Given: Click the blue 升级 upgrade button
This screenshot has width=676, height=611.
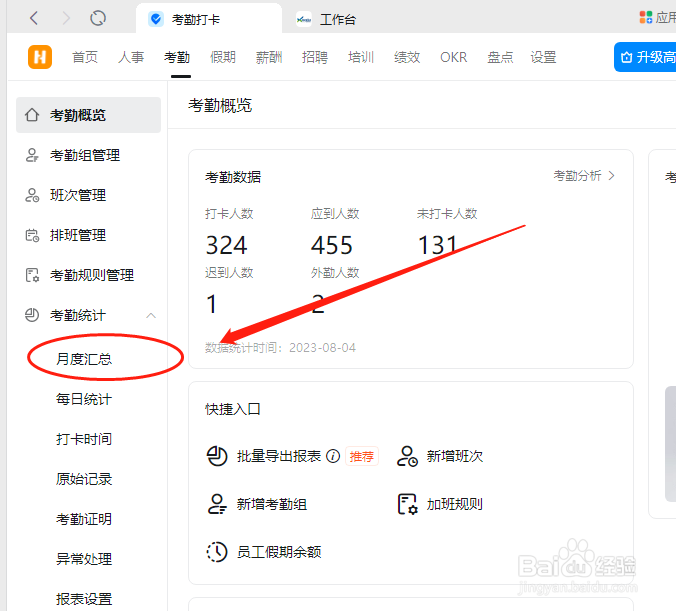Looking at the screenshot, I should coord(645,57).
